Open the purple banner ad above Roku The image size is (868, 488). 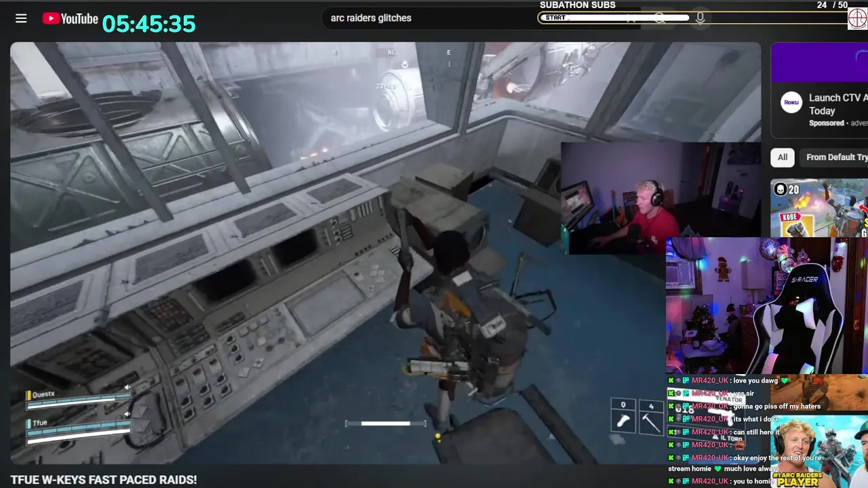(819, 62)
